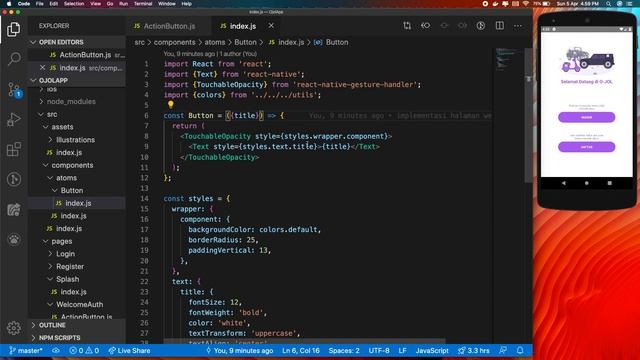Viewport: 640px width, 360px height.
Task: Open the Run and Debug view
Action: coord(14,119)
